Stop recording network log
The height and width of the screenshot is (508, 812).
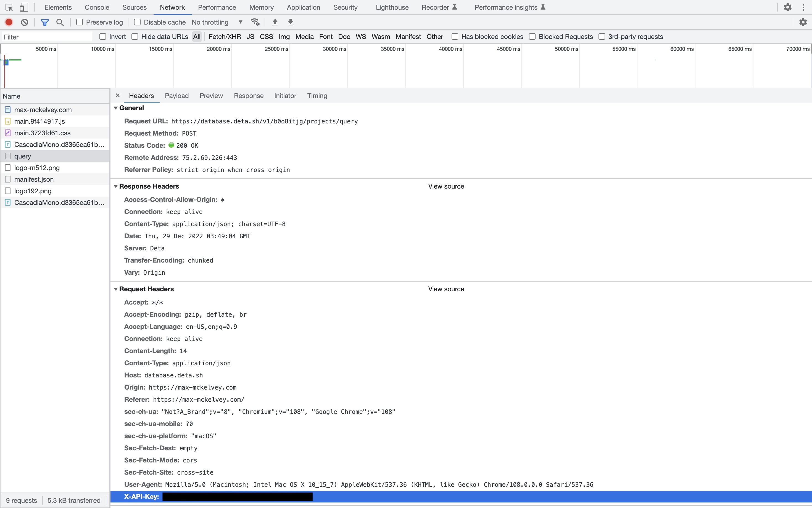click(x=9, y=22)
